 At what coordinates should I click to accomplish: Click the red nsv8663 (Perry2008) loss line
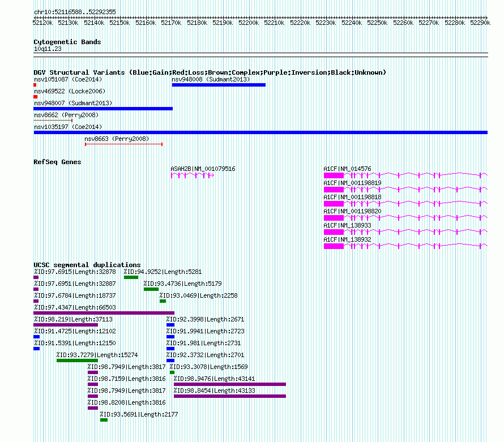(x=124, y=144)
